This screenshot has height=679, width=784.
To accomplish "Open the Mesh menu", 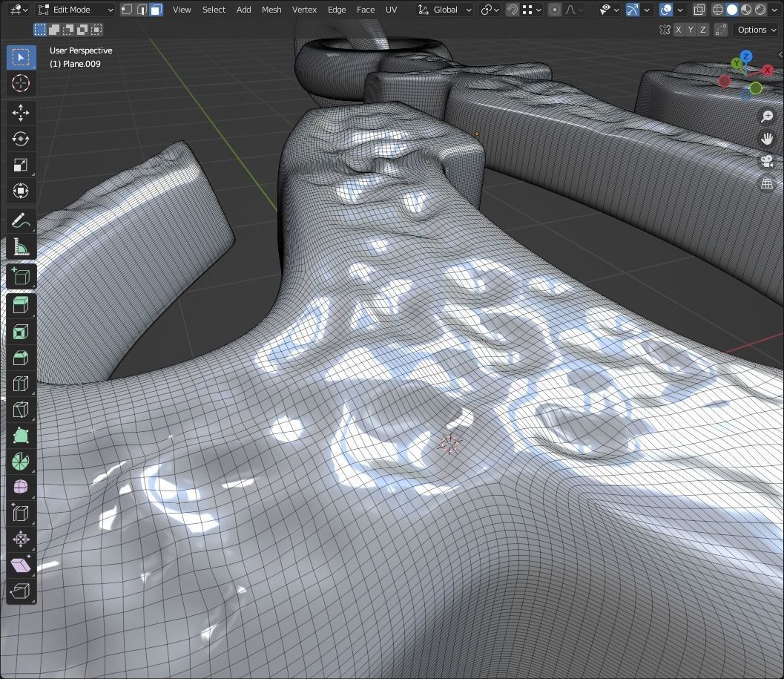I will point(271,10).
